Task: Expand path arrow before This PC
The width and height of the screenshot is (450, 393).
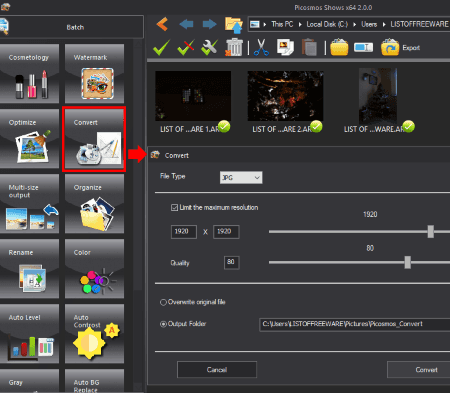Action: (265, 24)
